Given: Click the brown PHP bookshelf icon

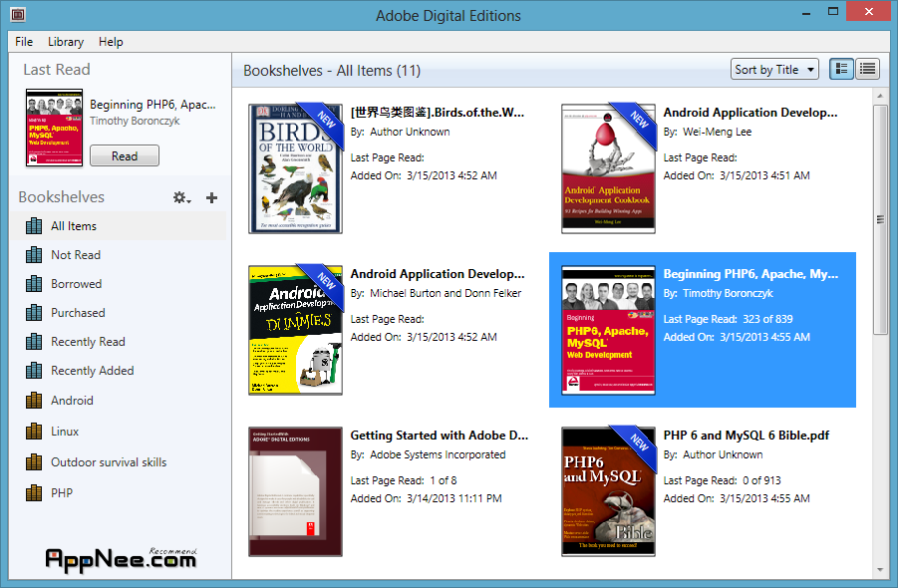Looking at the screenshot, I should pos(34,492).
